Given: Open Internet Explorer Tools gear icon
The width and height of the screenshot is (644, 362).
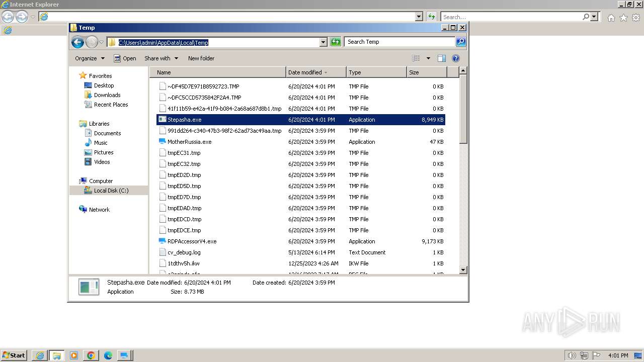Looking at the screenshot, I should [636, 18].
